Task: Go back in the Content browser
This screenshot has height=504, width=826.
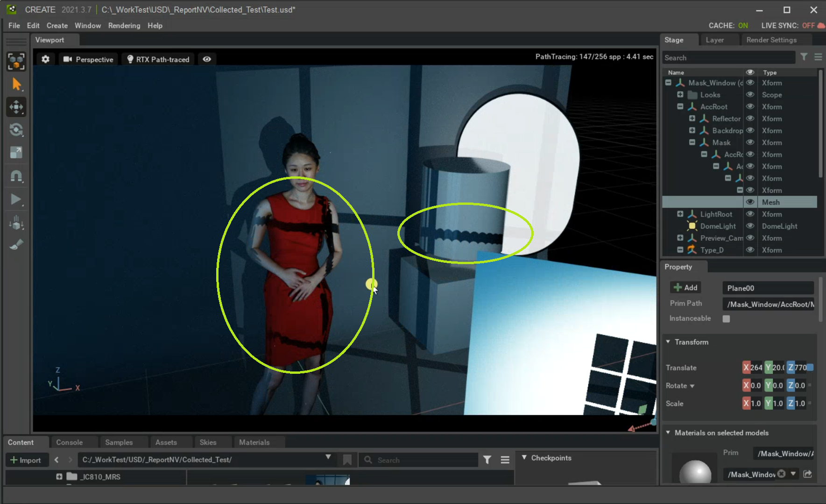Action: (x=56, y=460)
